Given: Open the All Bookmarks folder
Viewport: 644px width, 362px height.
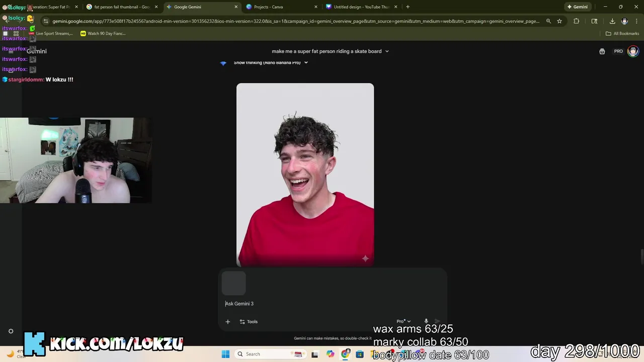Looking at the screenshot, I should tap(622, 34).
